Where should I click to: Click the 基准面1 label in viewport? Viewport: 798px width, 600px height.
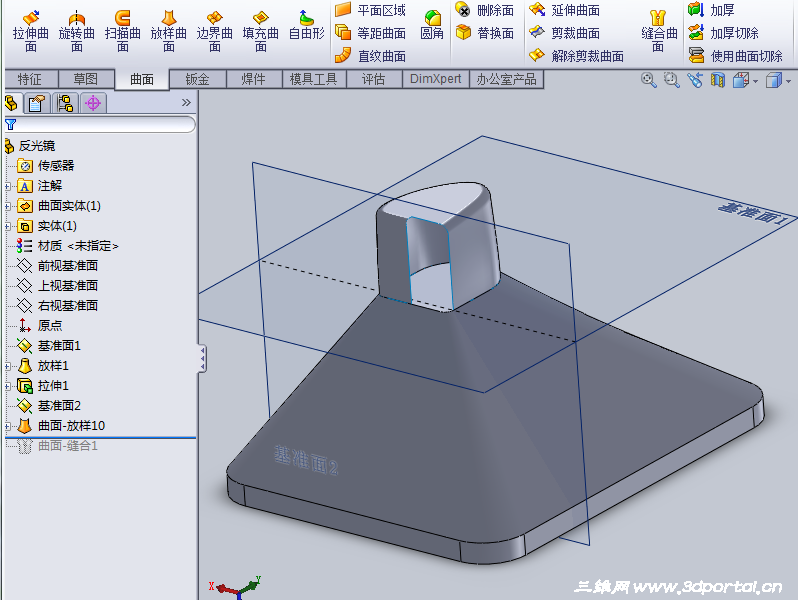(x=752, y=215)
